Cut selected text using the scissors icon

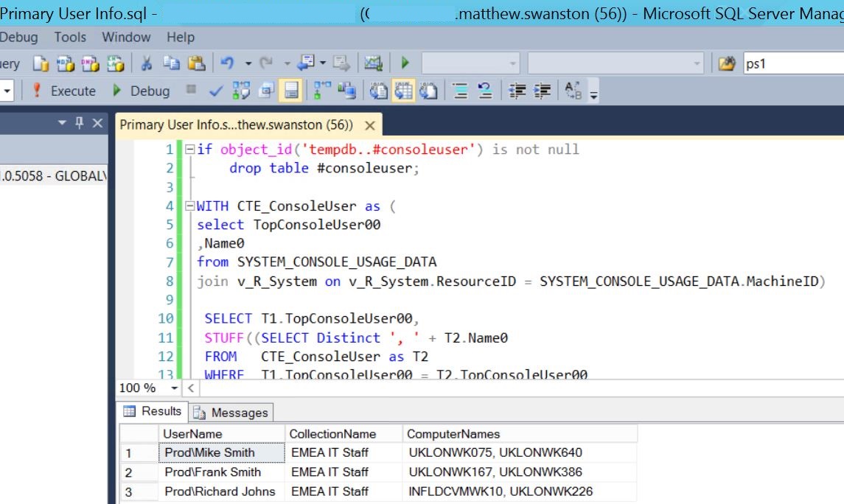tap(146, 63)
